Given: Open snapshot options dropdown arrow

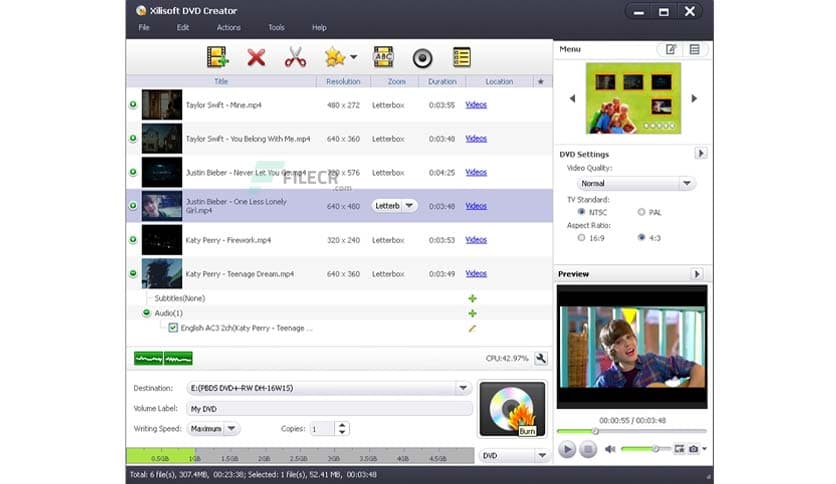Looking at the screenshot, I should pos(704,449).
